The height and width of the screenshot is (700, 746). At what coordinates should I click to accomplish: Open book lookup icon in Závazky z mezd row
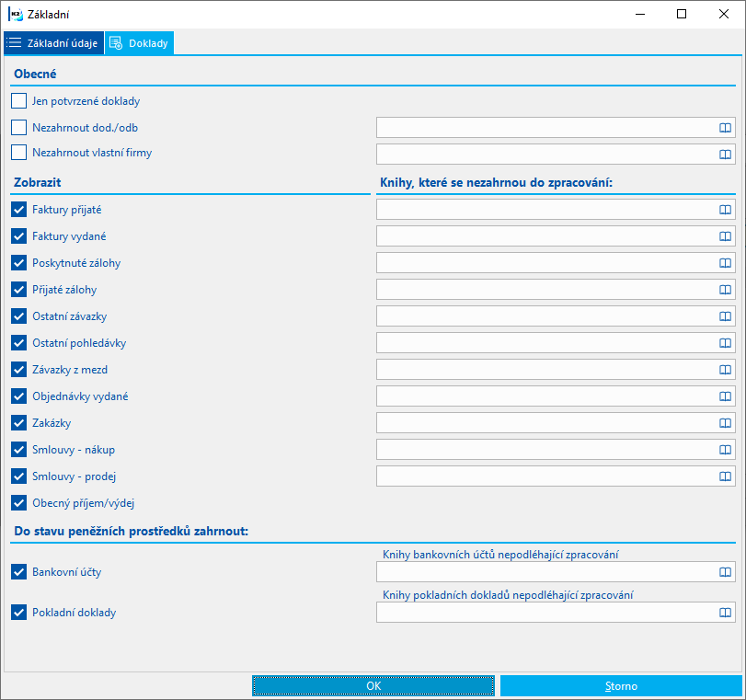coord(725,369)
